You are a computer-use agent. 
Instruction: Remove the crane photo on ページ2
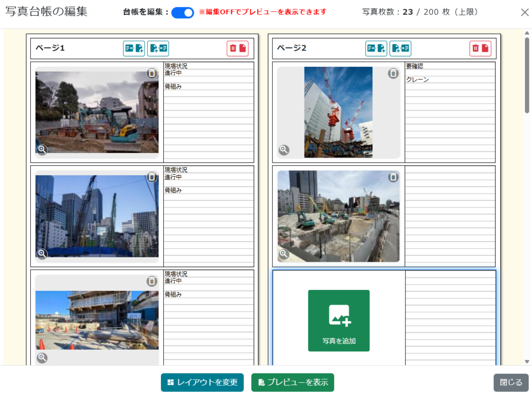pyautogui.click(x=393, y=74)
